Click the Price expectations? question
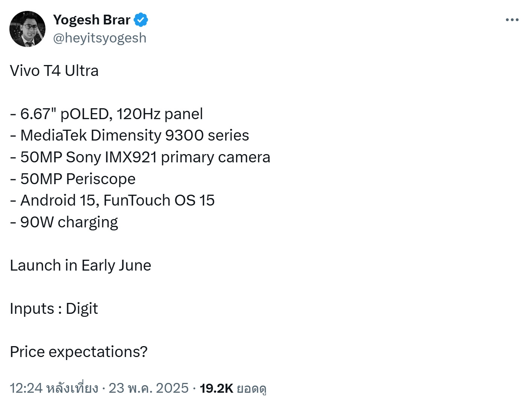Image resolution: width=532 pixels, height=404 pixels. (x=79, y=352)
